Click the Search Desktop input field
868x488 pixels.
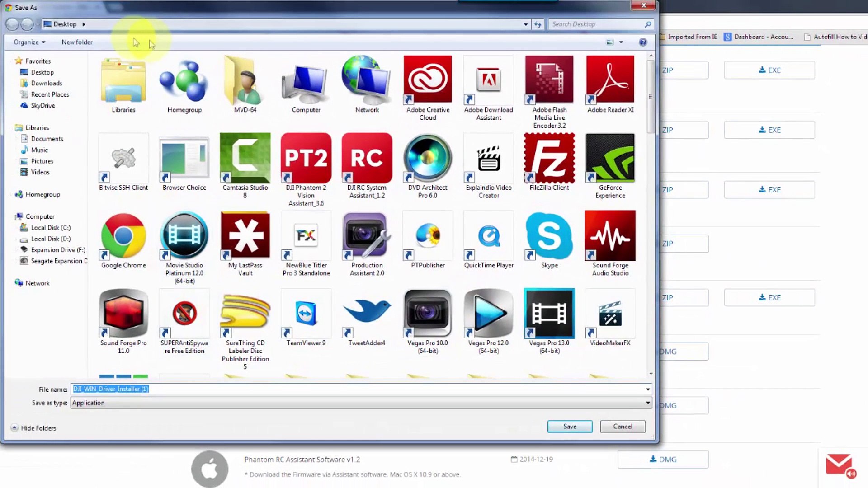[x=596, y=24]
